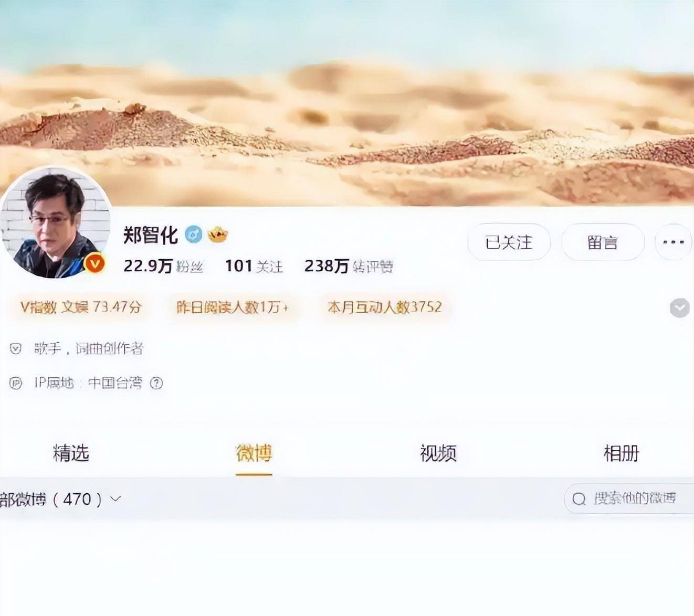Click the 238万 转评赞 stat

[349, 267]
